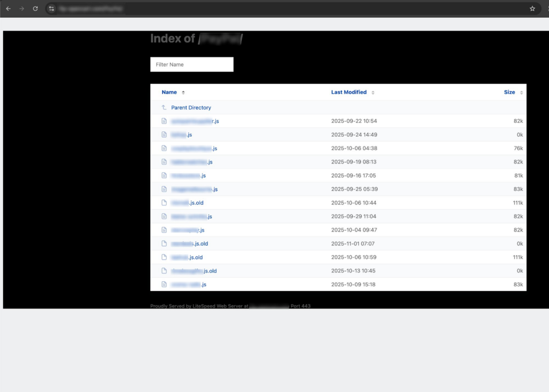Click the Parent Directory up-arrow icon

pyautogui.click(x=165, y=108)
